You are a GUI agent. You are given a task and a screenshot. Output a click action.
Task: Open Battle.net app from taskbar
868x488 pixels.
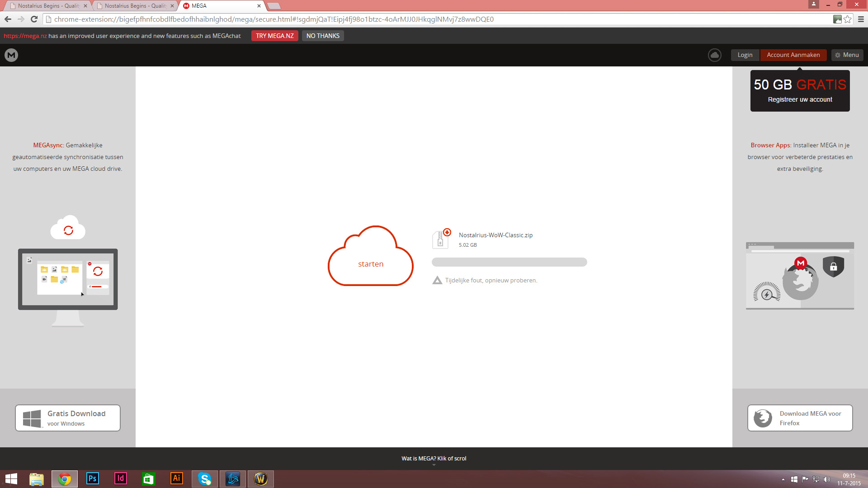[233, 479]
